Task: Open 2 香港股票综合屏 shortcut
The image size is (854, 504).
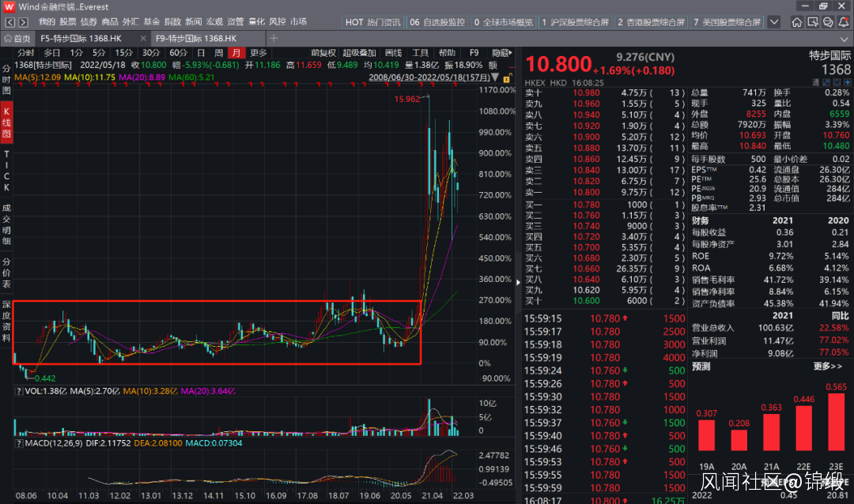Action: pos(651,22)
